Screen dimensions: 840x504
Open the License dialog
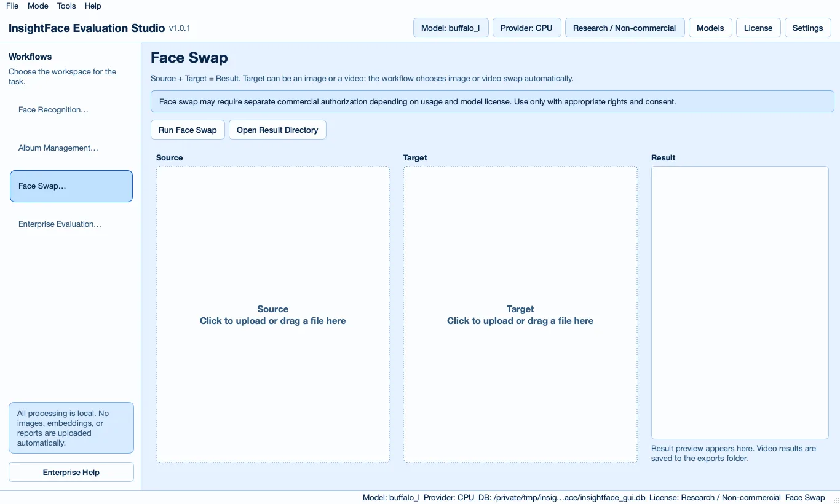pos(758,28)
